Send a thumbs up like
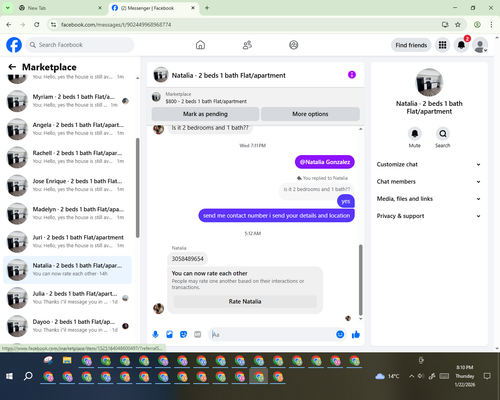Viewport: 500px width, 400px height. tap(356, 334)
